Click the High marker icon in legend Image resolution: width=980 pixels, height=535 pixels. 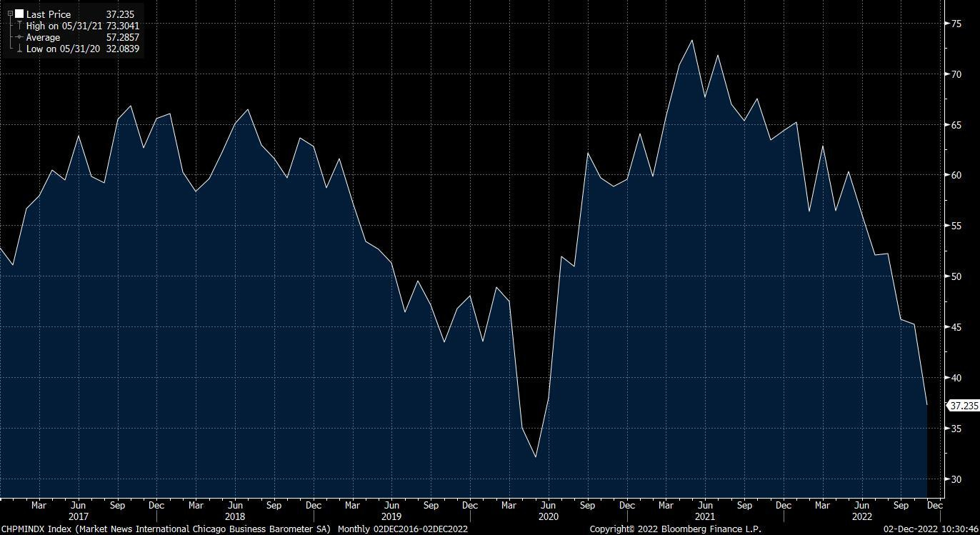[19, 26]
